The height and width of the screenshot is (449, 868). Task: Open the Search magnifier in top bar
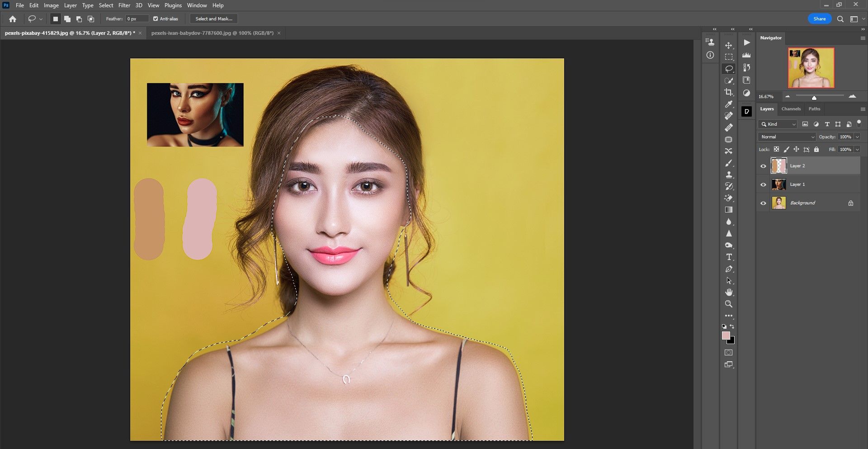(x=840, y=19)
